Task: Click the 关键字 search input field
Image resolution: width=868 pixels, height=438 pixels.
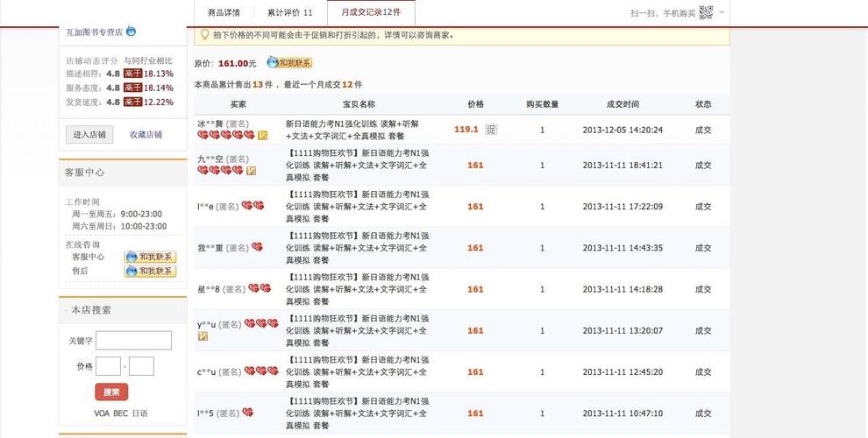Action: click(133, 341)
